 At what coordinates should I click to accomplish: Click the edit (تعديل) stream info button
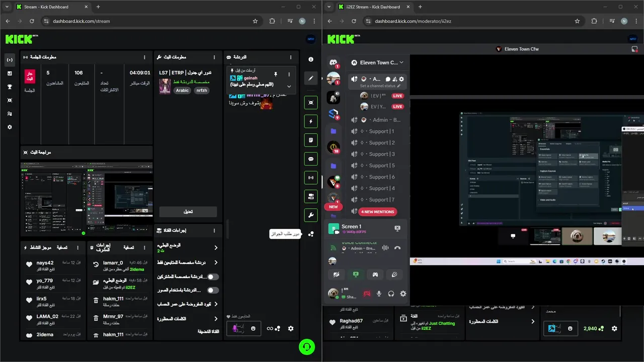pos(188,212)
